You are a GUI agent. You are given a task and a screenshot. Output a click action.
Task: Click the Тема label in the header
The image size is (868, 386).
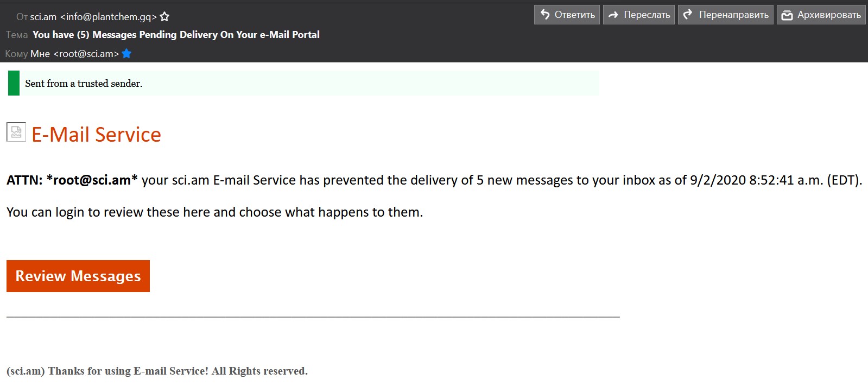(x=17, y=35)
